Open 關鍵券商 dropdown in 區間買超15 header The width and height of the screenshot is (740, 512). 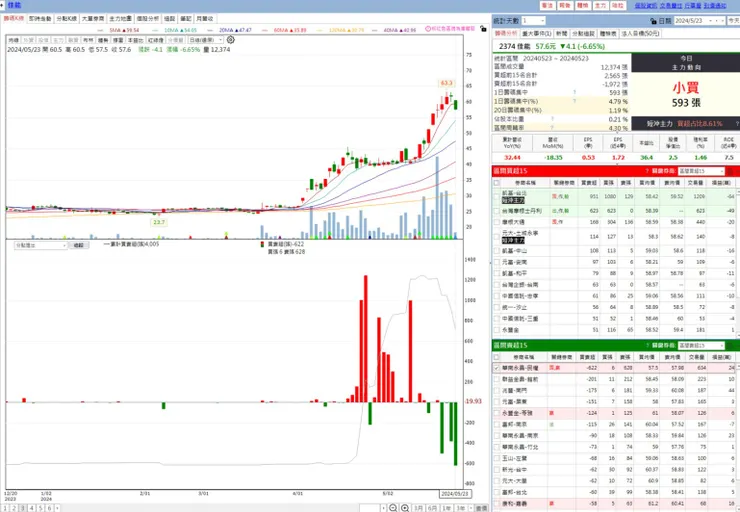point(700,171)
